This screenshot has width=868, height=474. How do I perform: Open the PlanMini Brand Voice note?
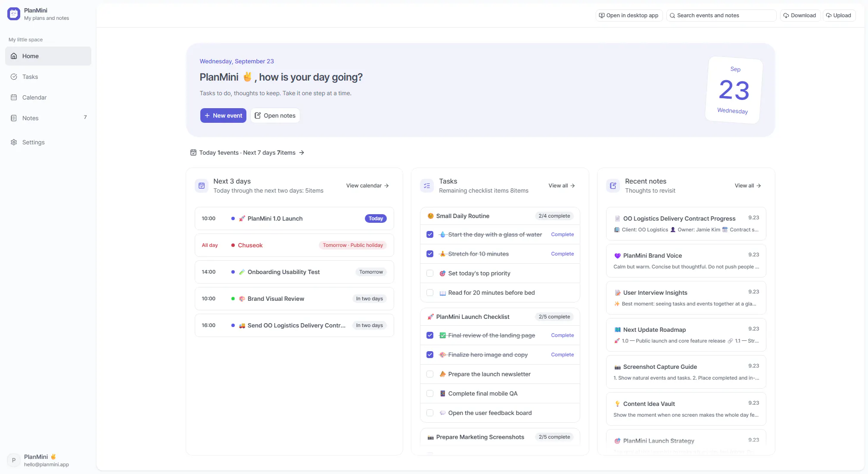tap(686, 261)
